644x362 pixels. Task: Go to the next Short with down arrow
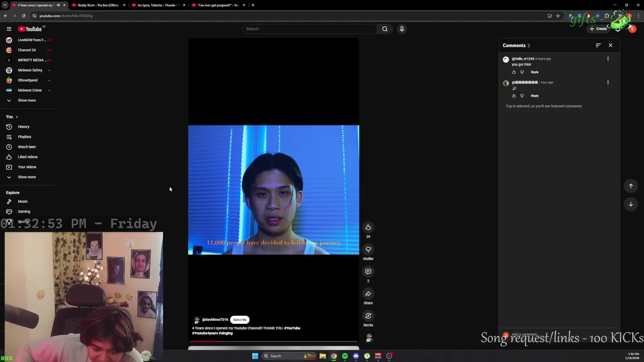coord(631,204)
